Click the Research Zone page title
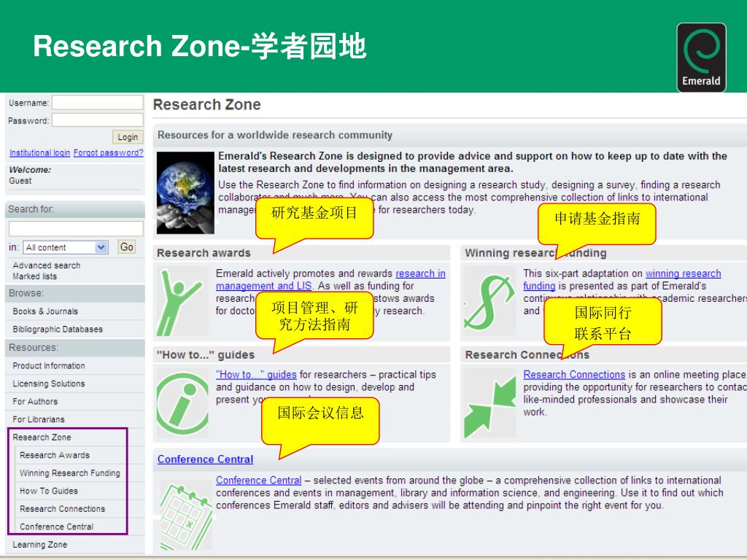This screenshot has height=560, width=747. [206, 104]
